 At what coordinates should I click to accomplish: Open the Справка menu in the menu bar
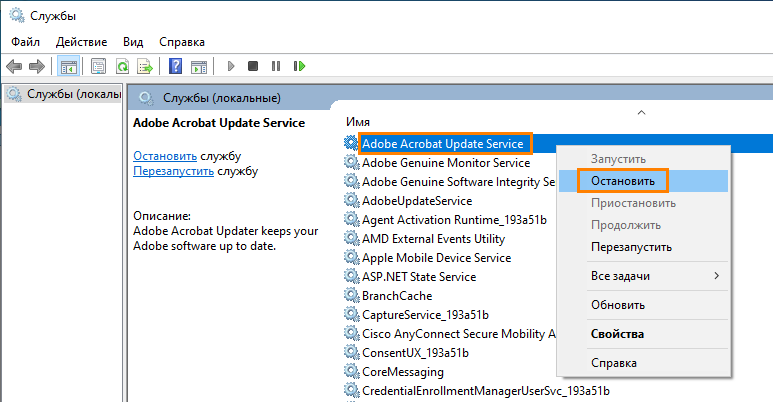pyautogui.click(x=182, y=42)
